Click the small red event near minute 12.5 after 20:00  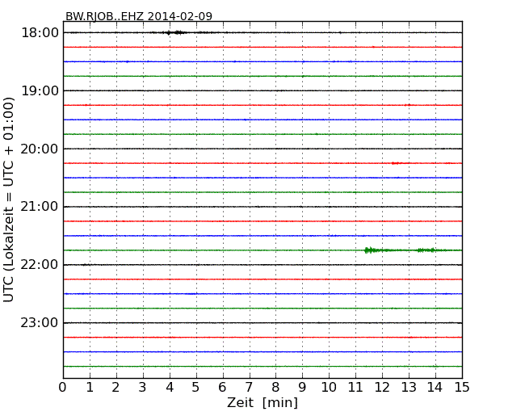click(397, 163)
